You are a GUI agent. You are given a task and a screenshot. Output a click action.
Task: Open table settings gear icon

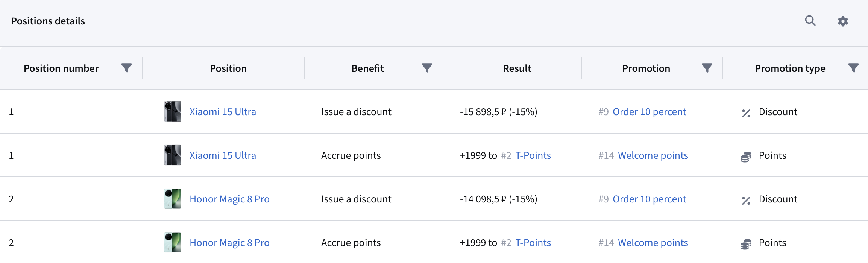click(x=843, y=21)
